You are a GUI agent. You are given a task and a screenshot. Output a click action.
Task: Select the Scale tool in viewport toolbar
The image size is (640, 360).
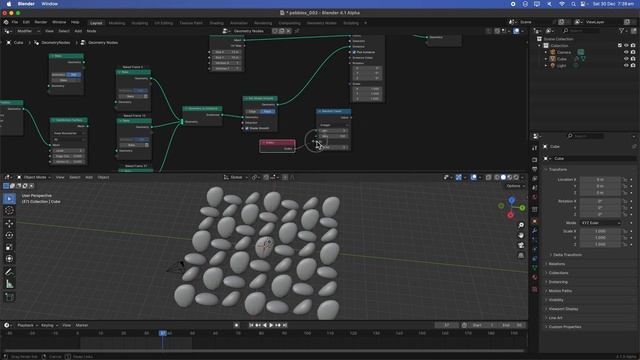[9, 247]
